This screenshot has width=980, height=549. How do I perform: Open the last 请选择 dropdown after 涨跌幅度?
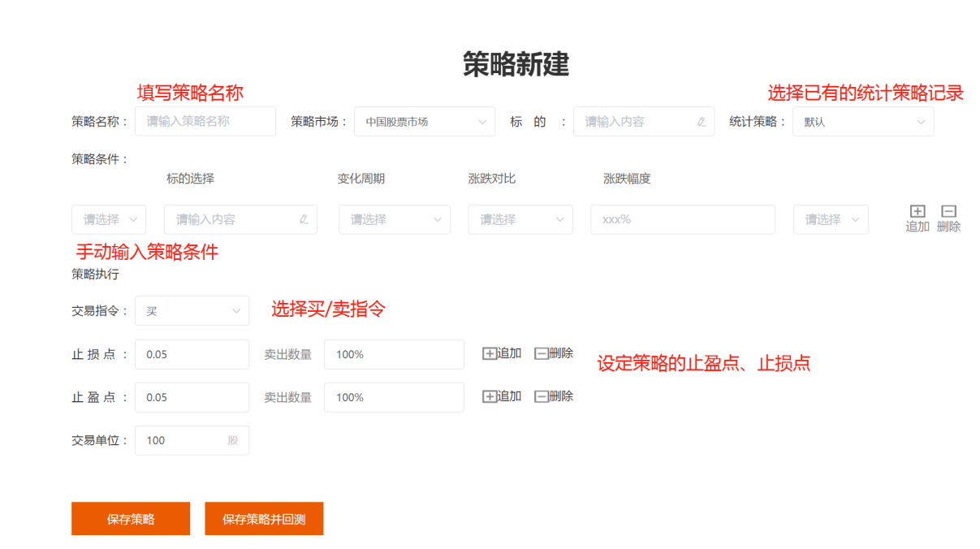click(x=830, y=219)
